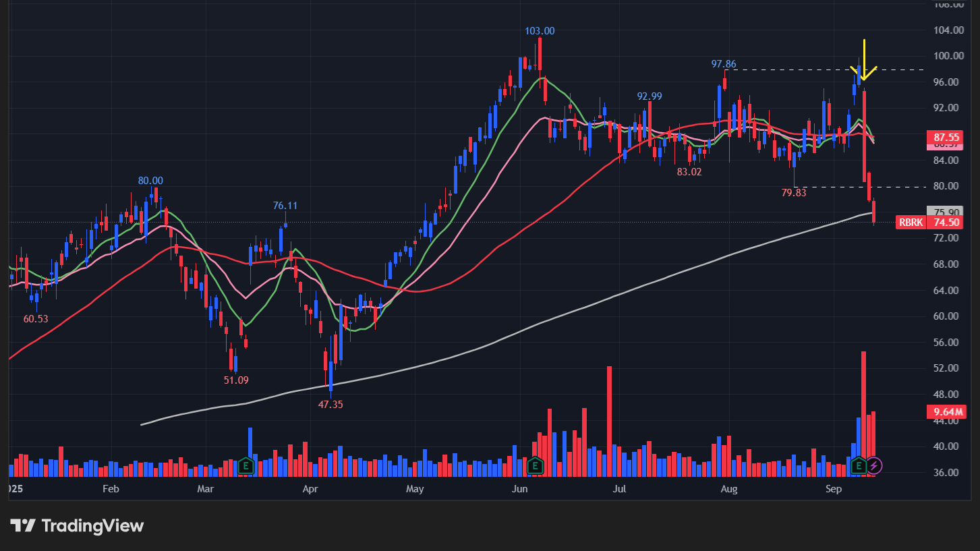Open the September earnings marker
The height and width of the screenshot is (551, 980).
click(x=859, y=465)
